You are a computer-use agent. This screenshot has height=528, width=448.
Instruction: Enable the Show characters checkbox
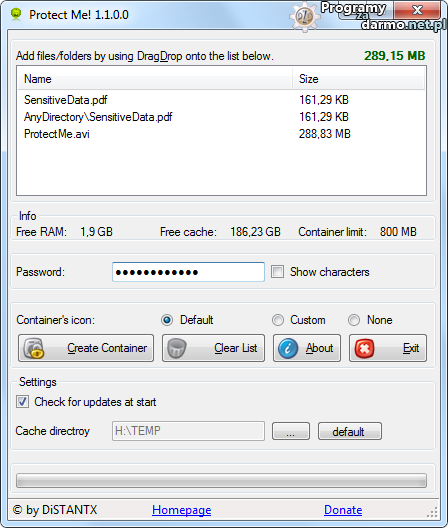click(x=278, y=272)
